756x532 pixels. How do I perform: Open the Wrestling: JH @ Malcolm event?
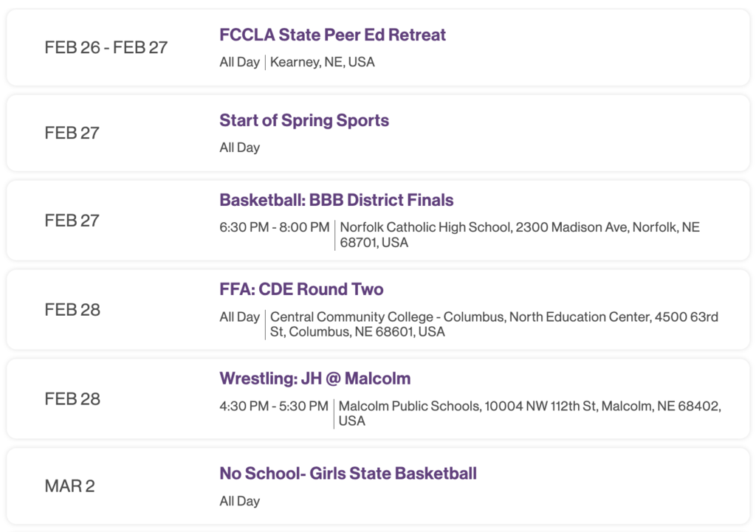[x=315, y=379]
